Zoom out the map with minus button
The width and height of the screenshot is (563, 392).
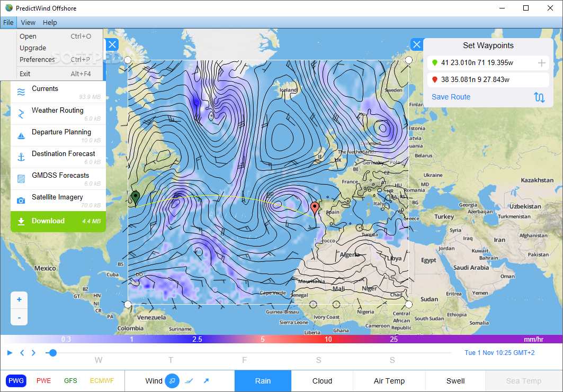tap(19, 317)
